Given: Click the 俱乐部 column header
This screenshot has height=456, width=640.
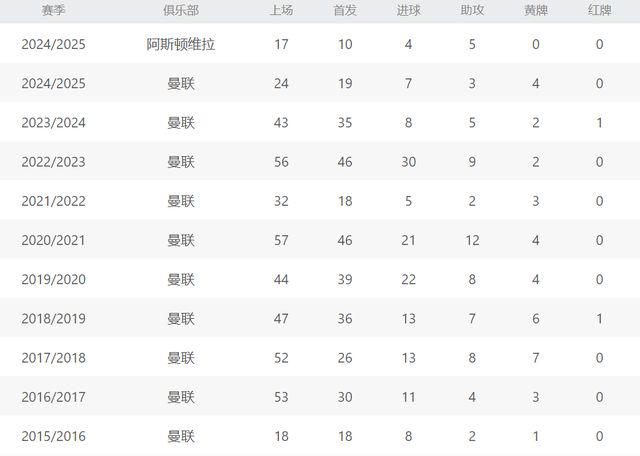Looking at the screenshot, I should click(181, 10).
